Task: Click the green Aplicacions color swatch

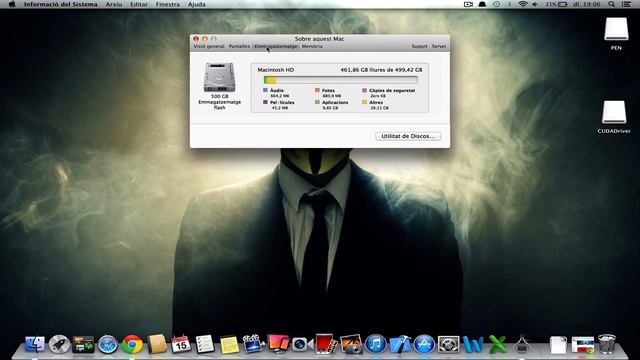Action: [x=317, y=102]
